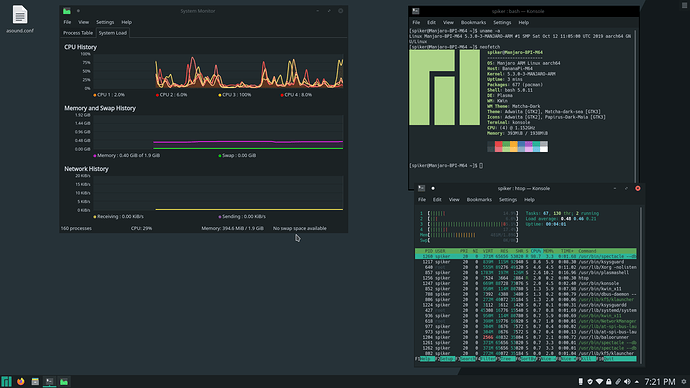The height and width of the screenshot is (388, 690).
Task: Click 'No swap space available' status text
Action: (x=300, y=228)
